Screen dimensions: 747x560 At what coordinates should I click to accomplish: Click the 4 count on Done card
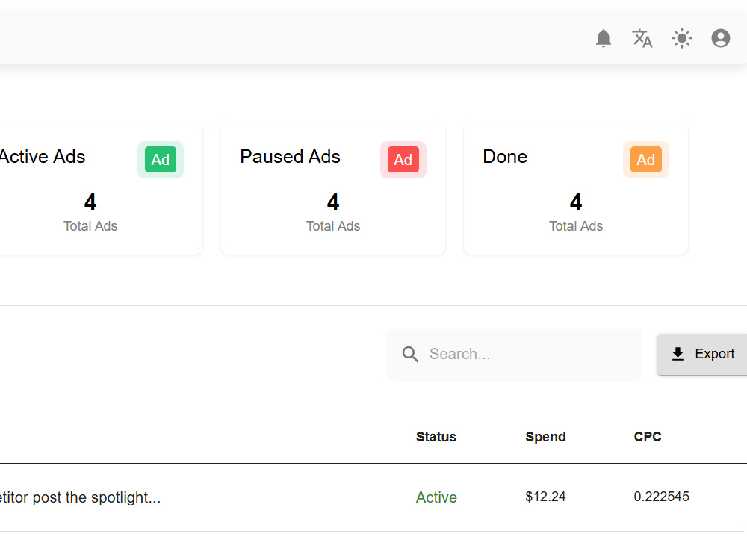575,202
